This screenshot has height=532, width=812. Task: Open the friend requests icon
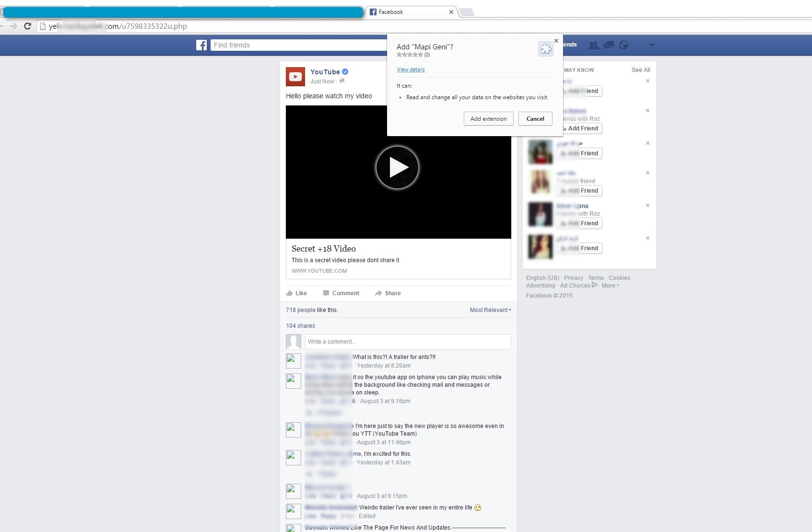pos(594,45)
